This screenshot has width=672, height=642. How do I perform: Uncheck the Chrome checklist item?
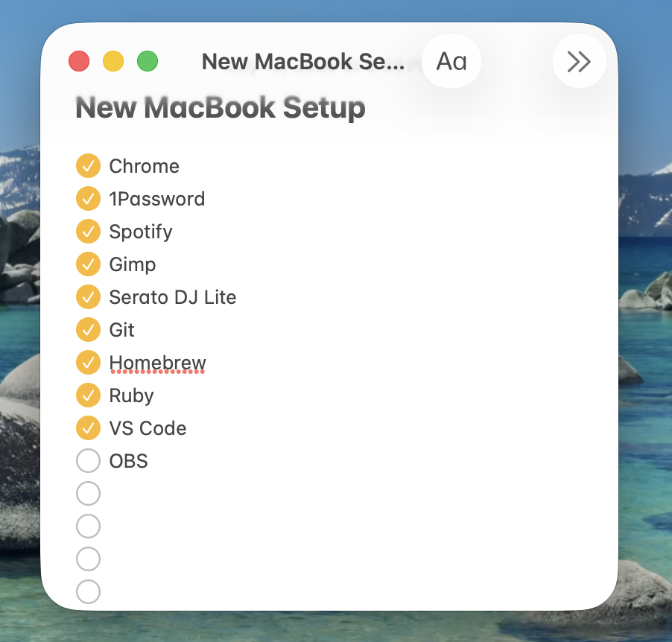click(89, 166)
